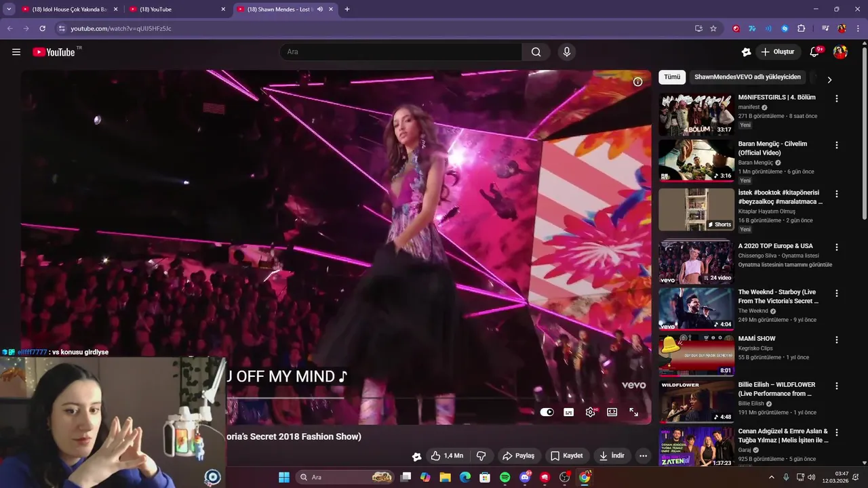Click the install app icon in the address bar
This screenshot has height=488, width=868.
698,28
